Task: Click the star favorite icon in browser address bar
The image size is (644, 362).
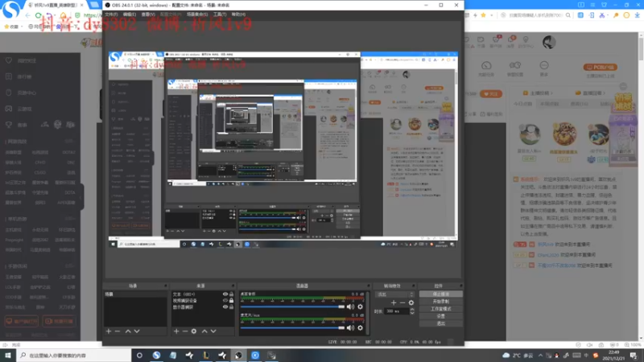Action: (484, 15)
